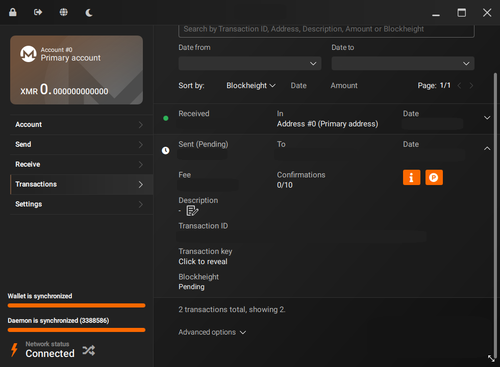Click the window resize grip icon
This screenshot has width=500, height=367.
click(492, 359)
